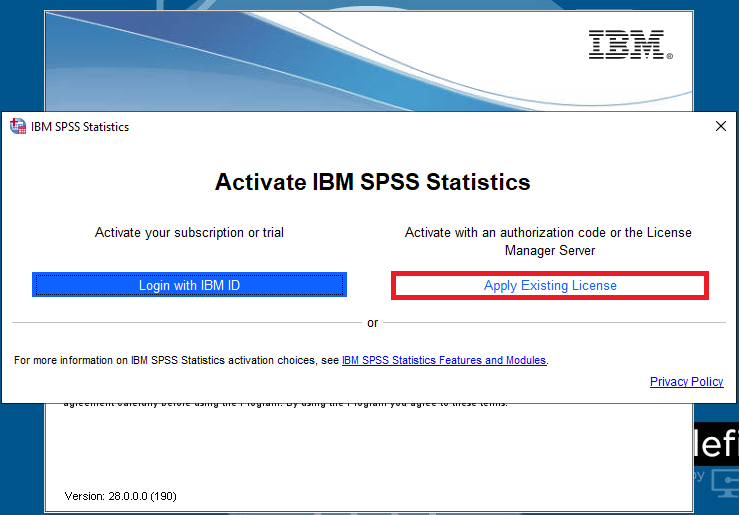Click the Login with IBM ID button
Image resolution: width=739 pixels, height=515 pixels.
(189, 285)
